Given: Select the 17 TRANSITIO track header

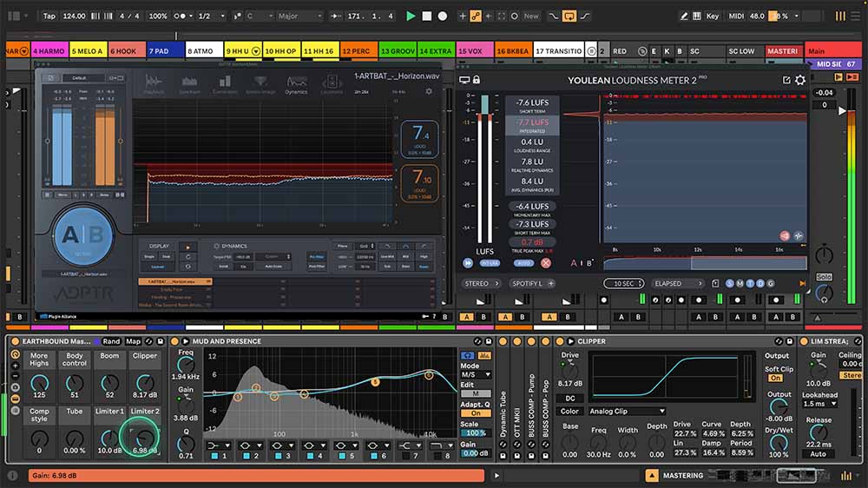Looking at the screenshot, I should 558,51.
